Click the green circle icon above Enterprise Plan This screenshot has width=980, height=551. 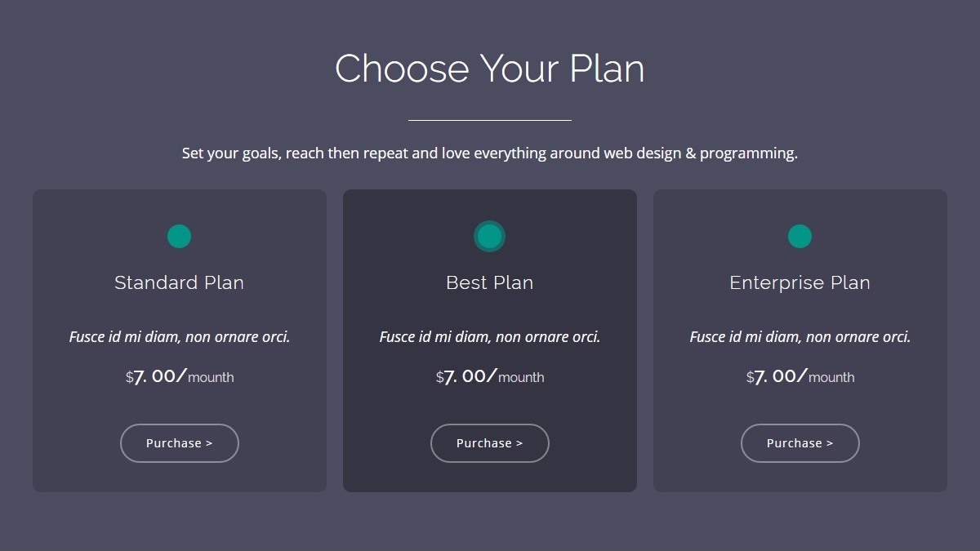pyautogui.click(x=800, y=237)
